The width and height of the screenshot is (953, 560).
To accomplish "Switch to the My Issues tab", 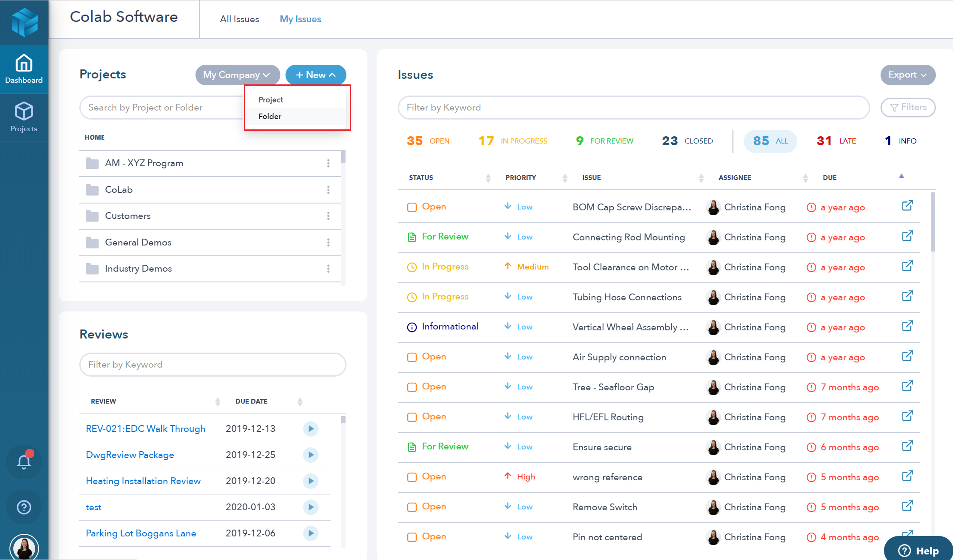I will (301, 19).
